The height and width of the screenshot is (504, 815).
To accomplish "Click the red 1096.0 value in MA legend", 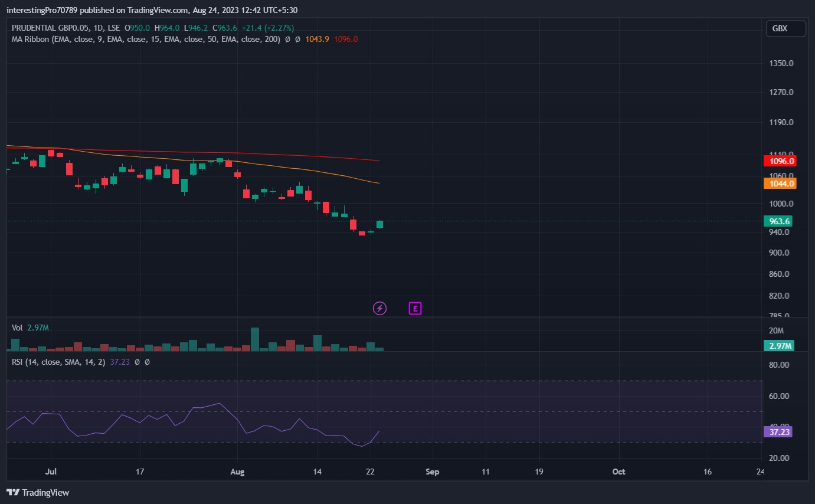I will pyautogui.click(x=346, y=39).
